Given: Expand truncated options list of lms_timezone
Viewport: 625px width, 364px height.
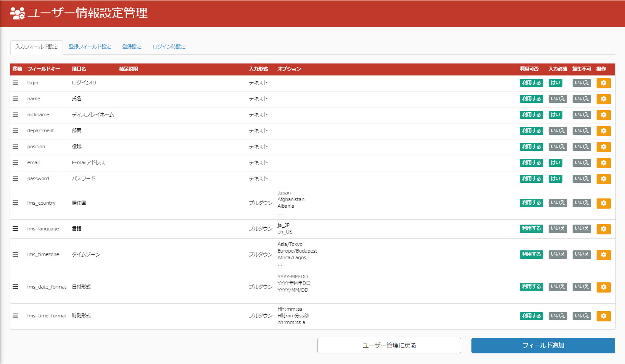Looking at the screenshot, I should pyautogui.click(x=280, y=265).
